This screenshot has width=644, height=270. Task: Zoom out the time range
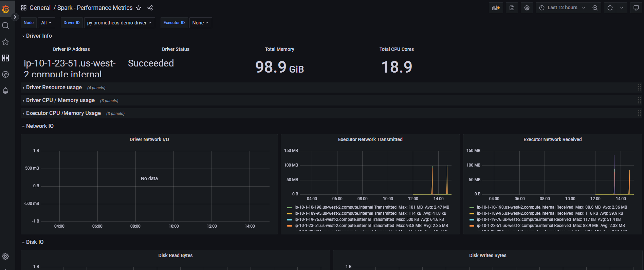pos(595,8)
